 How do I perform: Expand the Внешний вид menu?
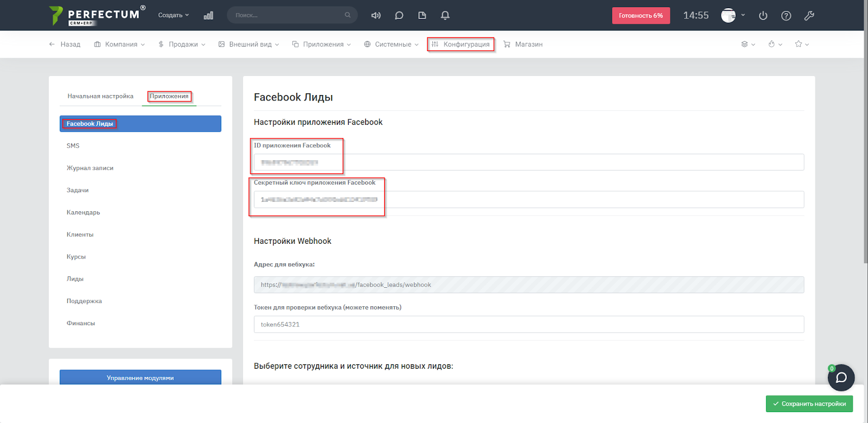(x=248, y=44)
